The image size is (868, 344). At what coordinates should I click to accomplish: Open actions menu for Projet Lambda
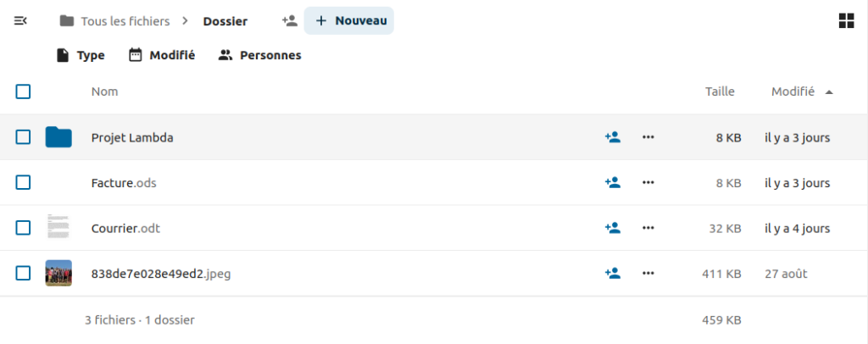(648, 137)
